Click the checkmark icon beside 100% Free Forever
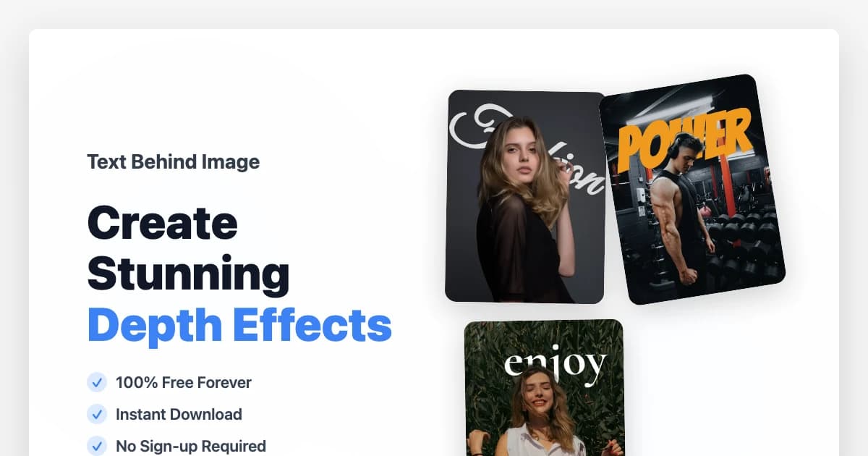This screenshot has width=868, height=456. (97, 382)
